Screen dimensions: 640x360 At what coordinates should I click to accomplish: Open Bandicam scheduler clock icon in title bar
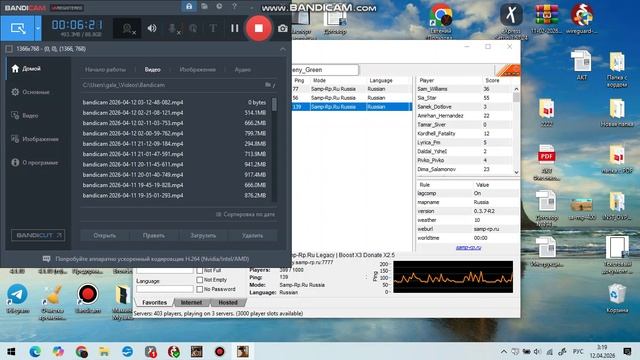pos(219,6)
